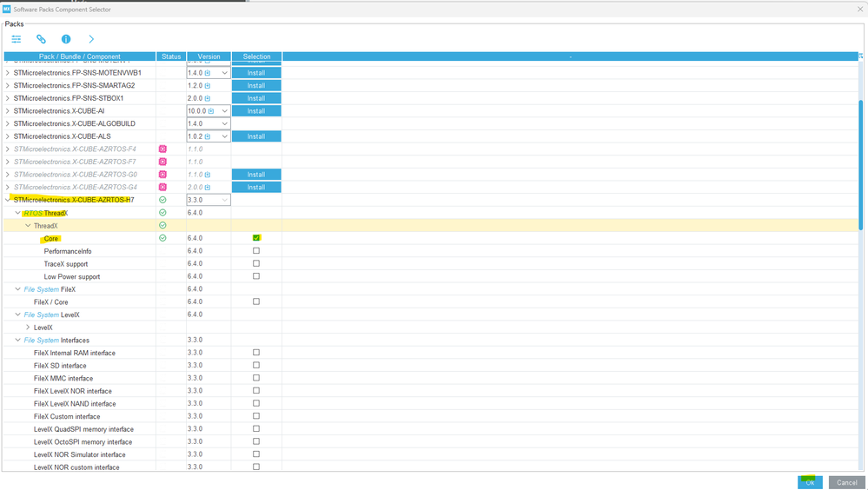This screenshot has height=490, width=868.
Task: Install the FP-SNS-MOTENVWB1 pack
Action: click(256, 73)
